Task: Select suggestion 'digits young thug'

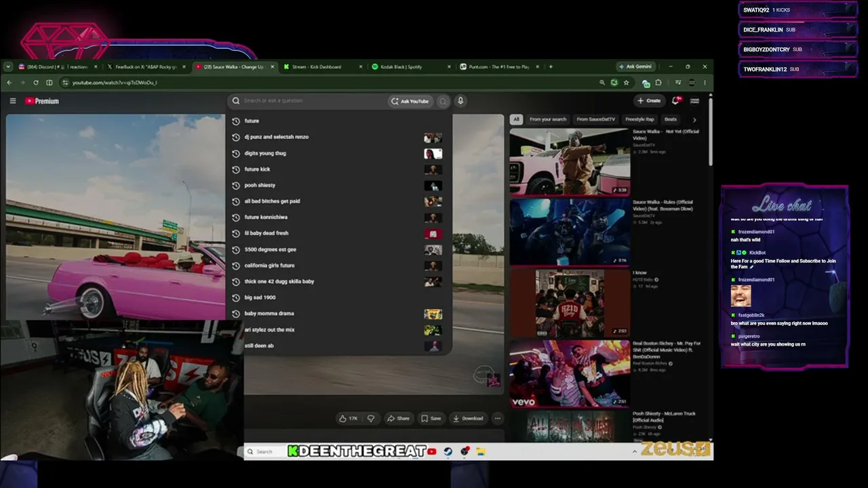Action: click(339, 153)
